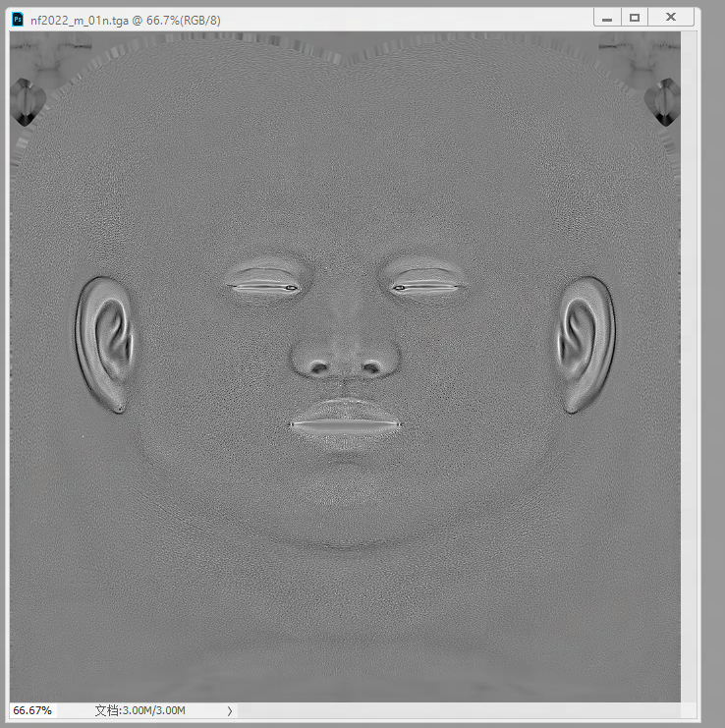Minimize the nf2022_m_01n.tga document window
The height and width of the screenshot is (728, 725).
(607, 18)
